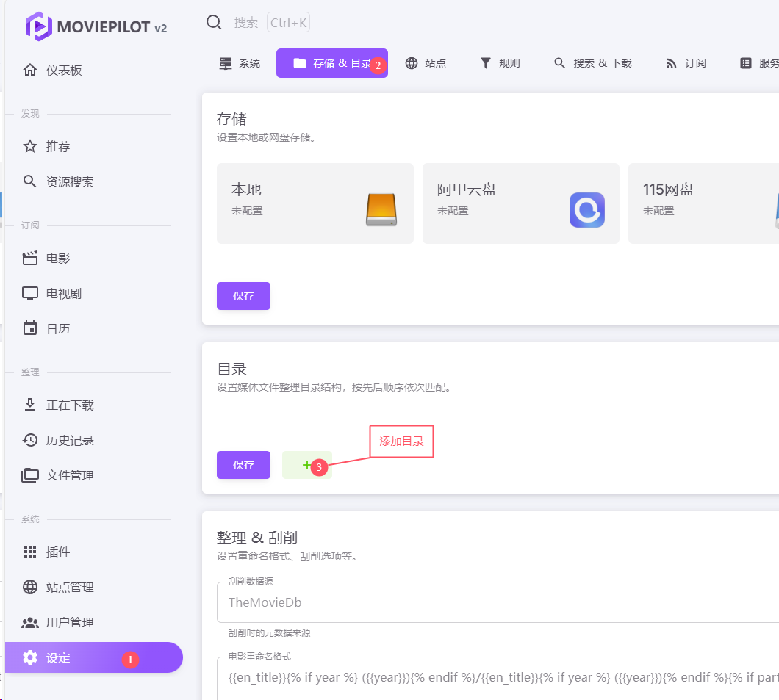The height and width of the screenshot is (700, 779).
Task: Click the list icon on 服务 tab
Action: point(746,63)
